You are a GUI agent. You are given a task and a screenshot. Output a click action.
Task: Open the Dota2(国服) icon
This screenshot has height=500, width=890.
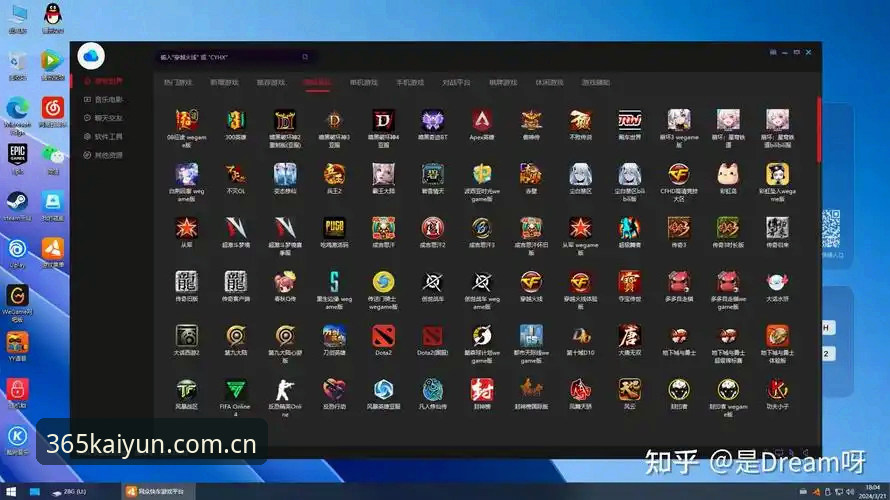coord(433,336)
